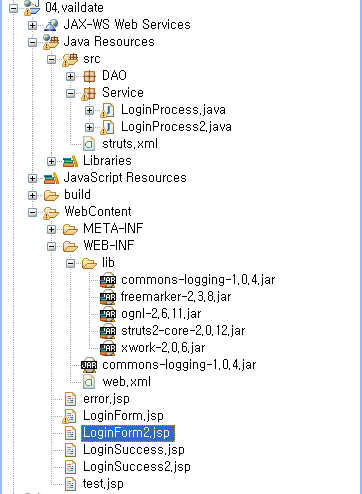The width and height of the screenshot is (362, 494).
Task: Expand JavaScript Resources node
Action: [32, 178]
